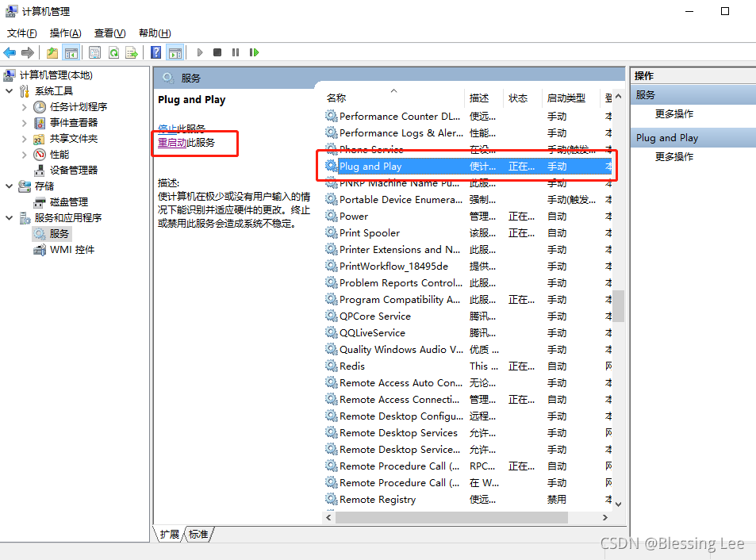Sort by the 描述 column header
The image size is (756, 560).
tap(484, 98)
